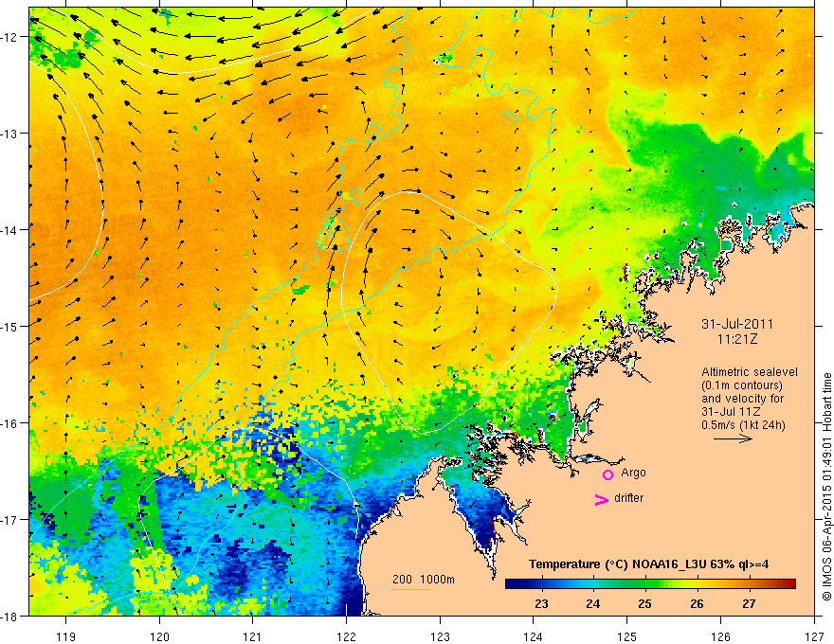Screen dimensions: 834x644
Task: Click the '200 1000m' depth contour label
Action: 424,580
